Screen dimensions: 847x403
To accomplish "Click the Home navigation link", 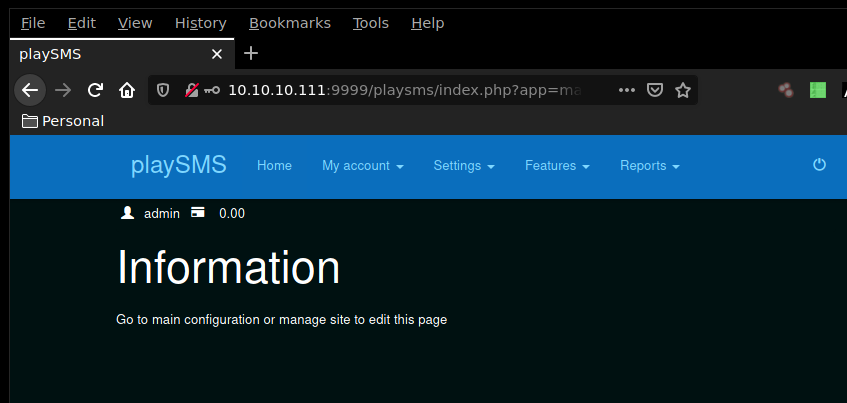I will 274,166.
